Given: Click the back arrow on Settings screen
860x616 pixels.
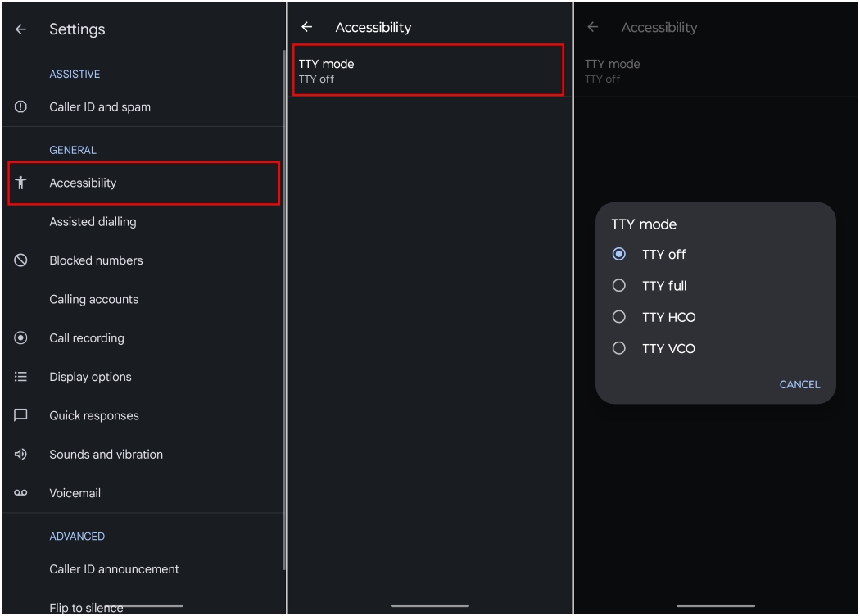Looking at the screenshot, I should 20,29.
